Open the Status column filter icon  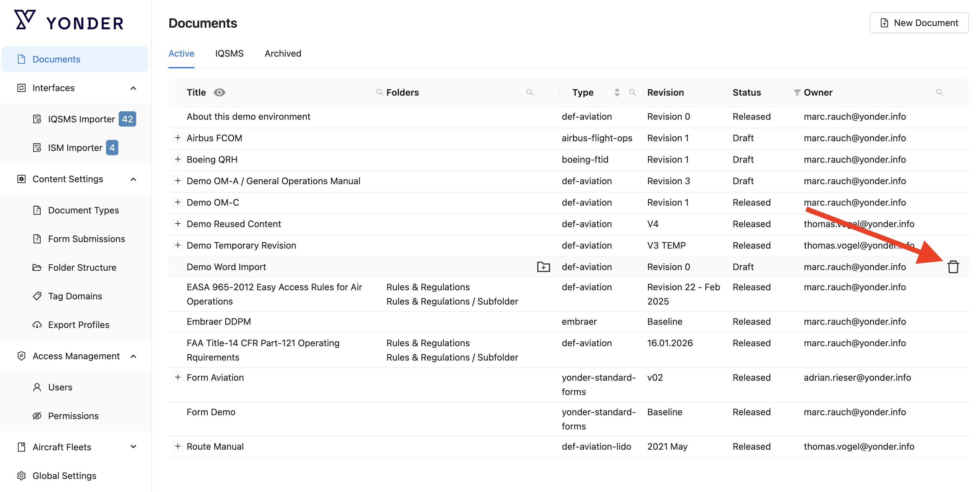[x=796, y=92]
